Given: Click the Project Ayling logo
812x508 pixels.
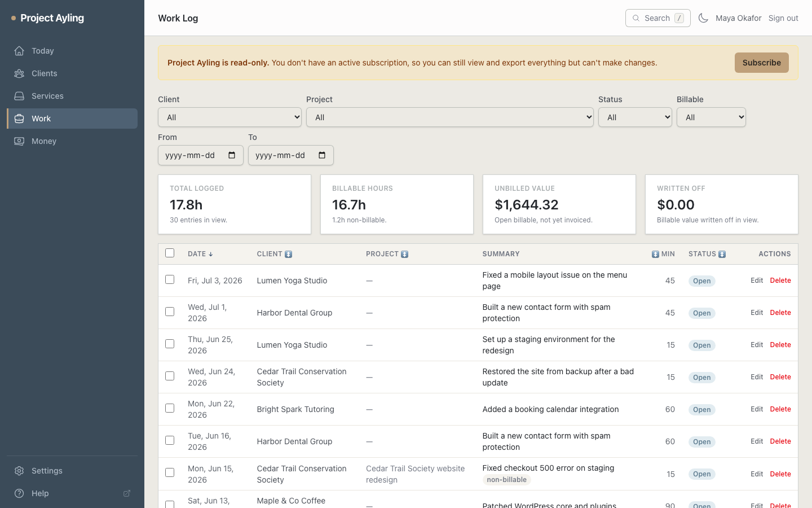Looking at the screenshot, I should click(48, 18).
